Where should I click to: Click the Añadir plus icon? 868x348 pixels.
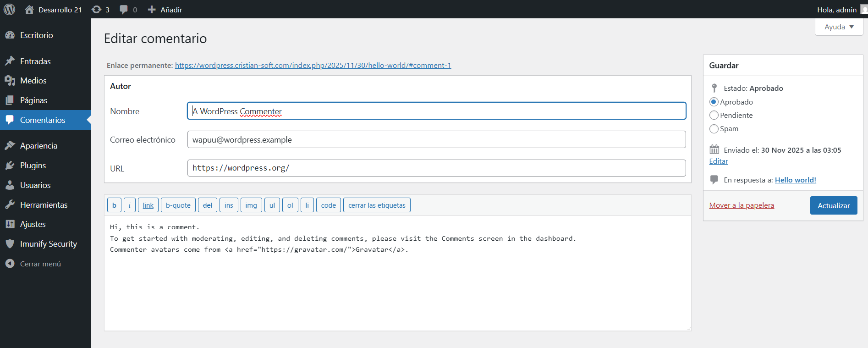click(152, 10)
